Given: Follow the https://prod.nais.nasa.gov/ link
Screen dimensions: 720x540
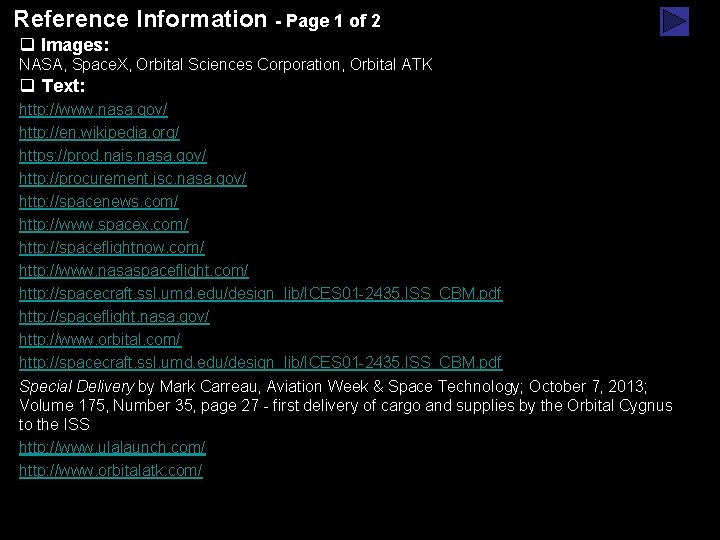Looking at the screenshot, I should click(x=112, y=156).
